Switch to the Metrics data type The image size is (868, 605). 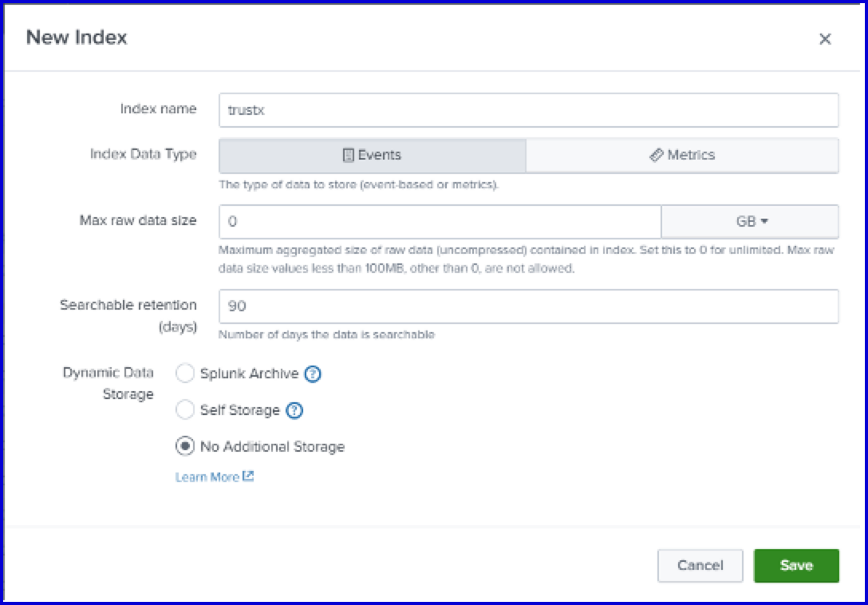pos(682,156)
